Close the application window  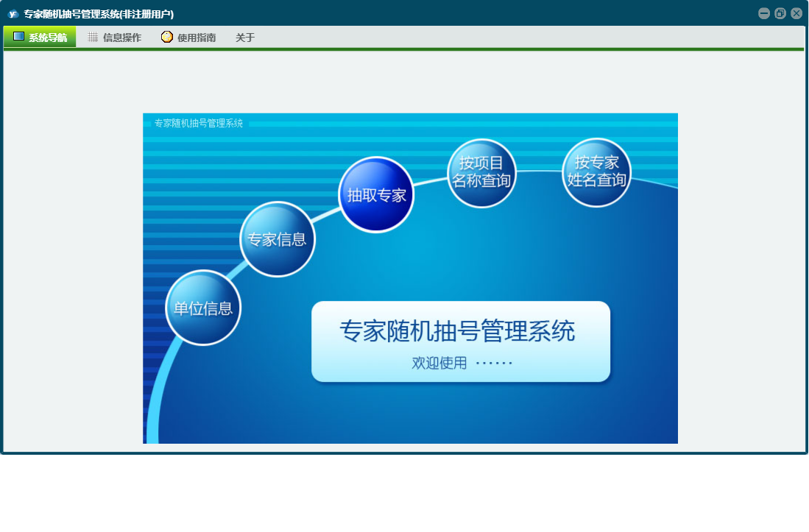tap(796, 13)
